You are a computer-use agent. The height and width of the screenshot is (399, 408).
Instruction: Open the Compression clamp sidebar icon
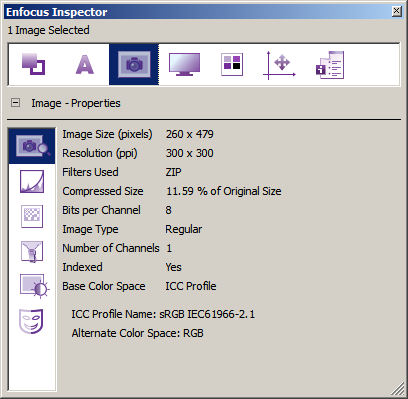click(32, 251)
